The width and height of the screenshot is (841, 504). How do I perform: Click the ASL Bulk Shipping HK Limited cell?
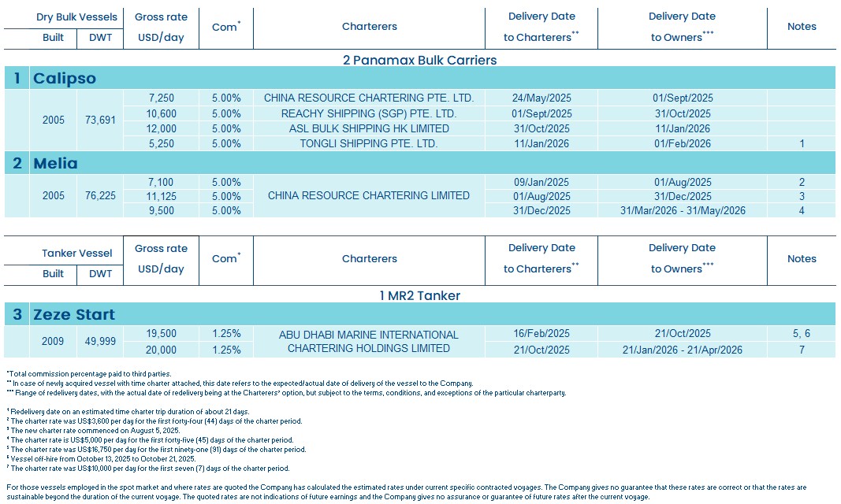coord(368,128)
